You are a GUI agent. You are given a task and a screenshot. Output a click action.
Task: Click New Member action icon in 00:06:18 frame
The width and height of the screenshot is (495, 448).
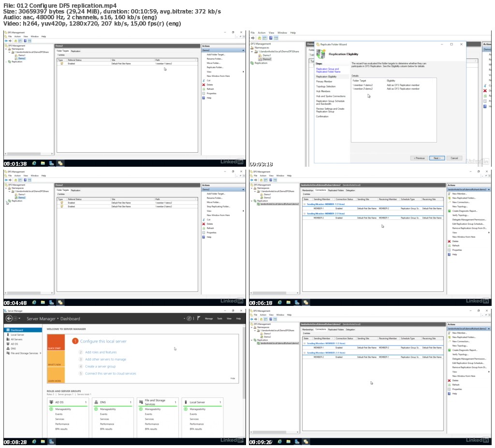coord(449,193)
